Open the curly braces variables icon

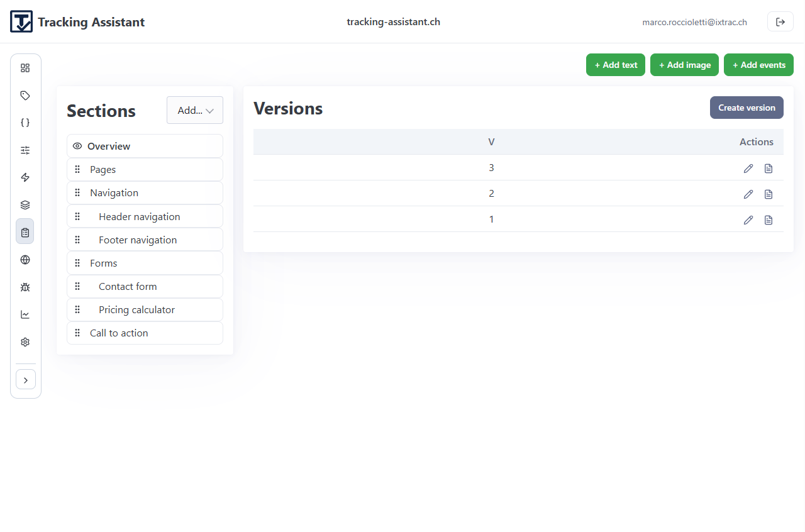click(x=25, y=123)
